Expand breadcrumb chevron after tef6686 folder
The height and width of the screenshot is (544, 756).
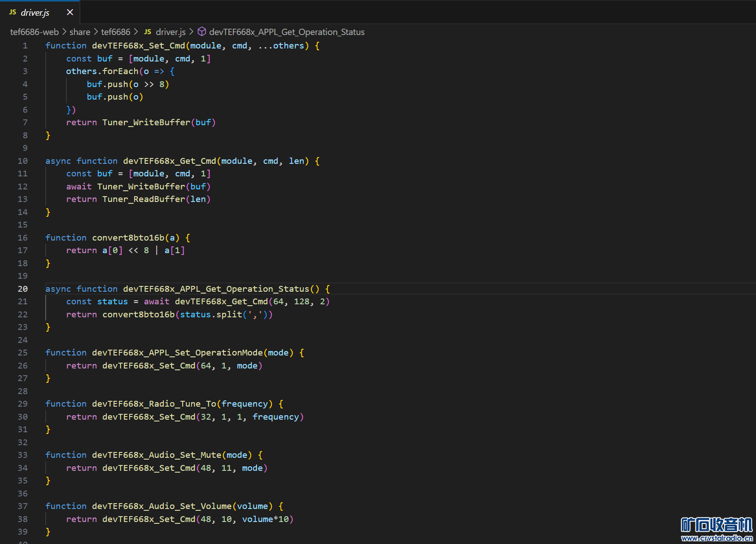point(135,32)
